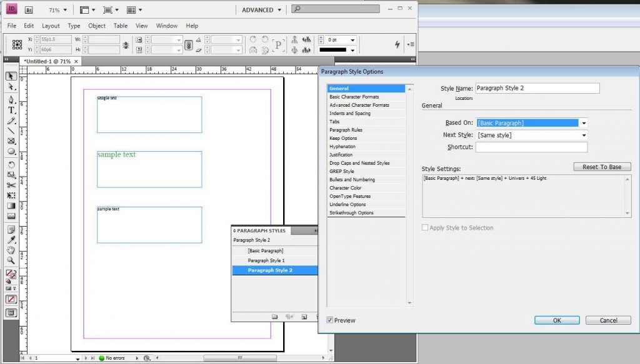
Task: Click Cancel in Paragraph Style Options
Action: coord(608,320)
